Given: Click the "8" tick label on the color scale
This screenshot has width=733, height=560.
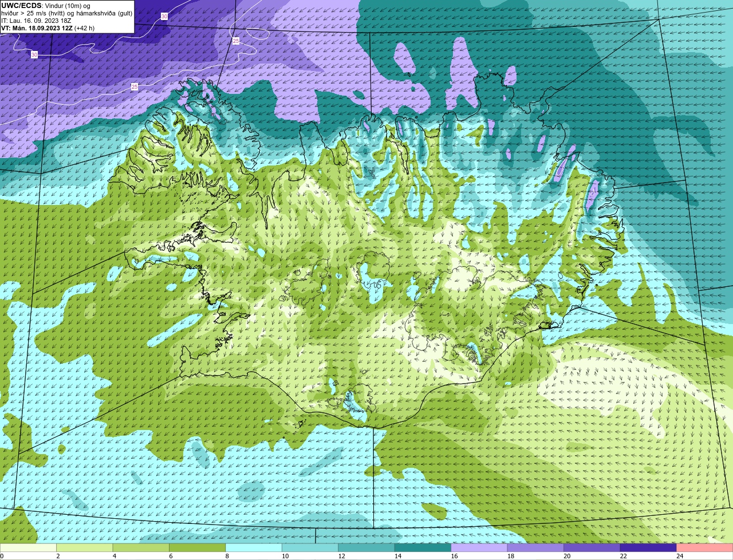Looking at the screenshot, I should click(x=227, y=556).
